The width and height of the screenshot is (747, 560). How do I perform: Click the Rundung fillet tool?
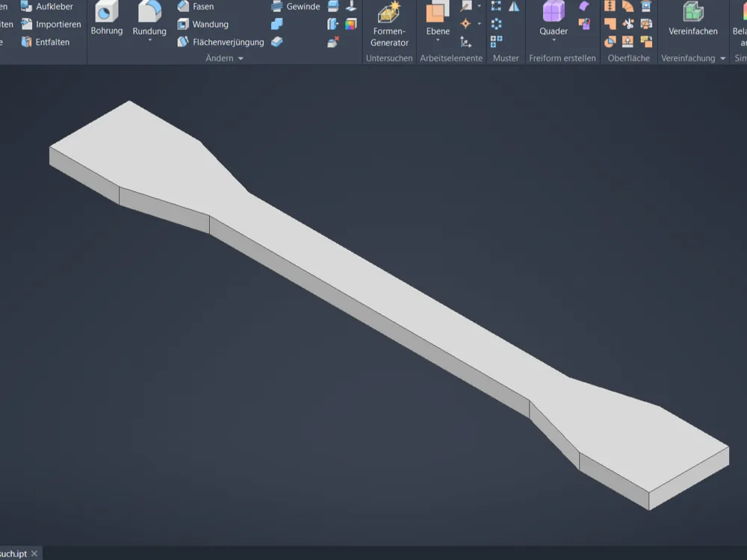149,18
